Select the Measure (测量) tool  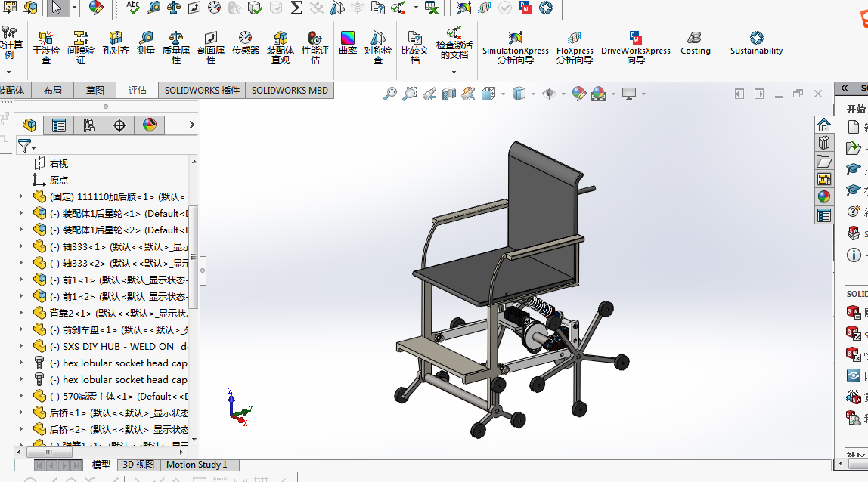pyautogui.click(x=146, y=43)
